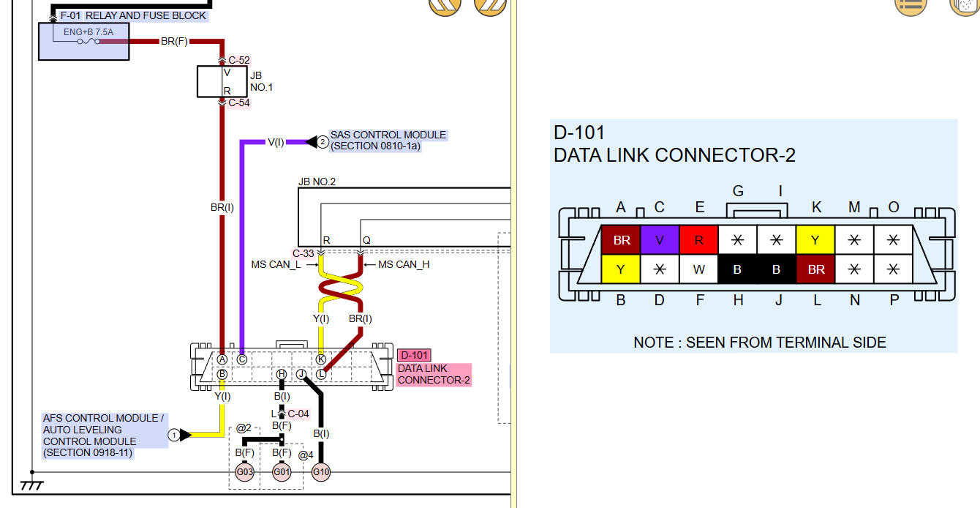Click the circled 1 off-page arrow marker

point(174,435)
